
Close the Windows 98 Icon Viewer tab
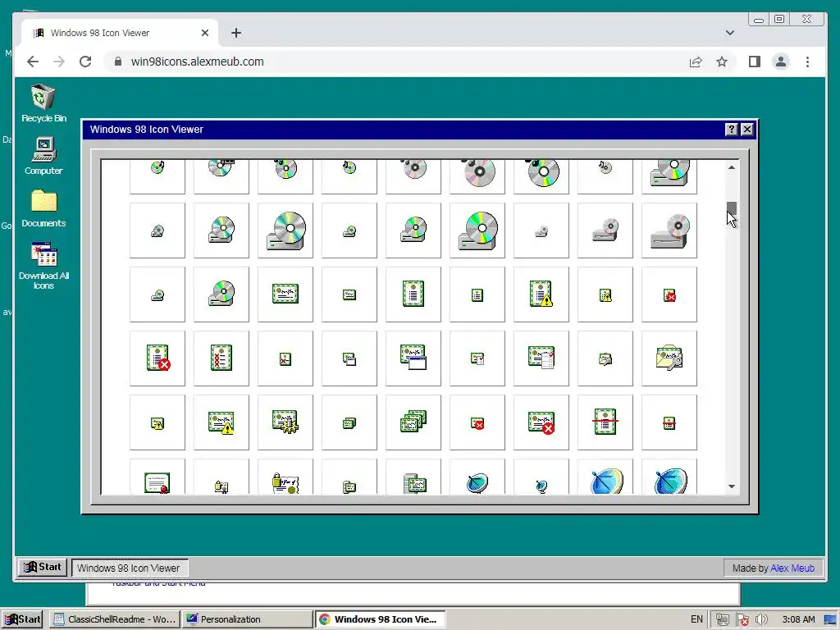click(x=204, y=33)
